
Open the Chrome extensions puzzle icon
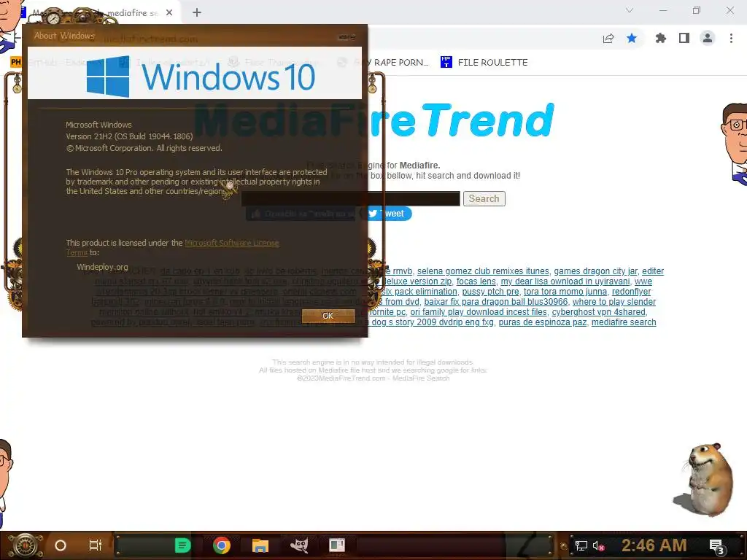tap(661, 38)
